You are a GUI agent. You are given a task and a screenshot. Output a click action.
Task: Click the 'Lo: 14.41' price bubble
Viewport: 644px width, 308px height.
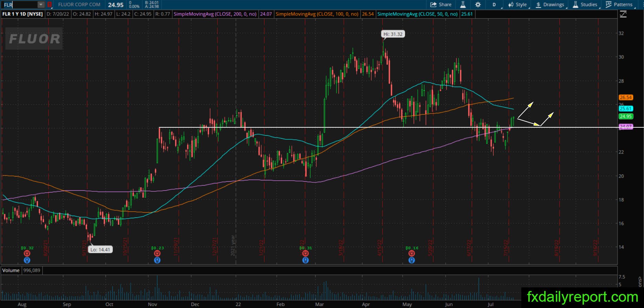100,249
